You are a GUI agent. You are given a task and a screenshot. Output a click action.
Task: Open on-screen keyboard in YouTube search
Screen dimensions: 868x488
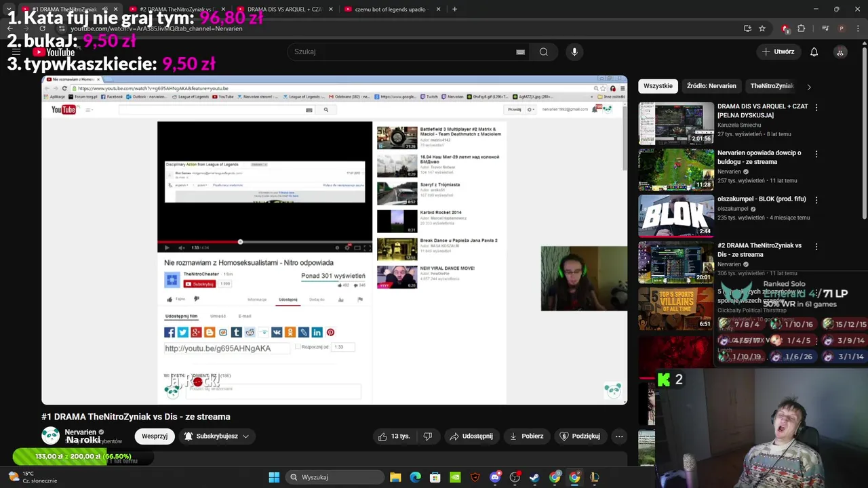[520, 52]
